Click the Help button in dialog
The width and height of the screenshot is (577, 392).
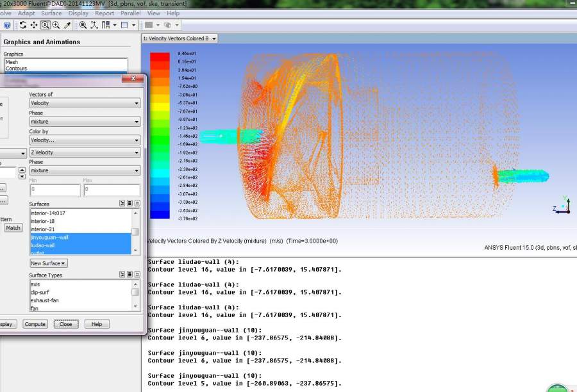(97, 324)
